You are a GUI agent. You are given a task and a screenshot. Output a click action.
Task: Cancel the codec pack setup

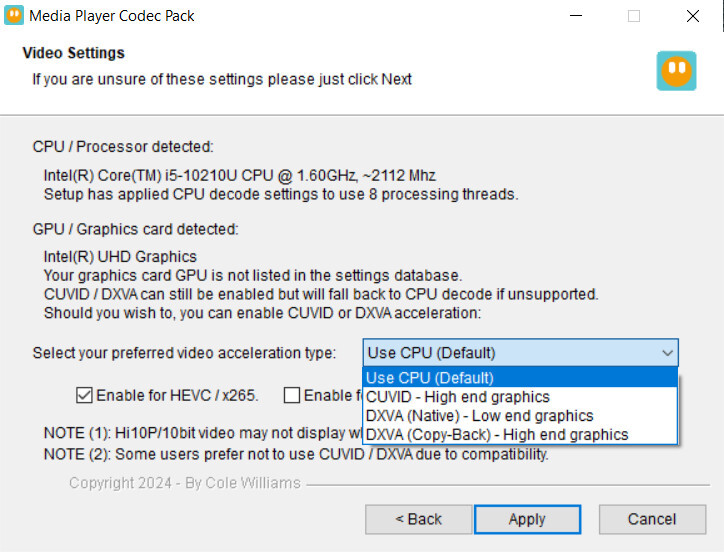[652, 519]
